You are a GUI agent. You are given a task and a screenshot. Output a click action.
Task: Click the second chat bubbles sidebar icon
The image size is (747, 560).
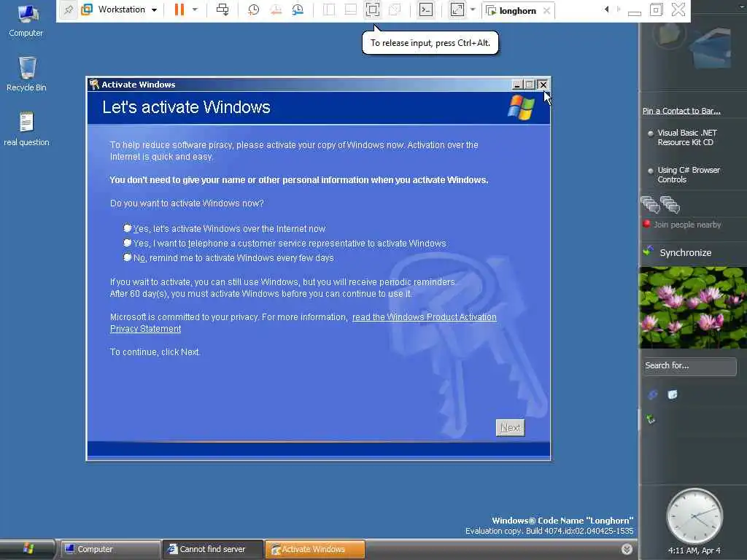pos(670,204)
